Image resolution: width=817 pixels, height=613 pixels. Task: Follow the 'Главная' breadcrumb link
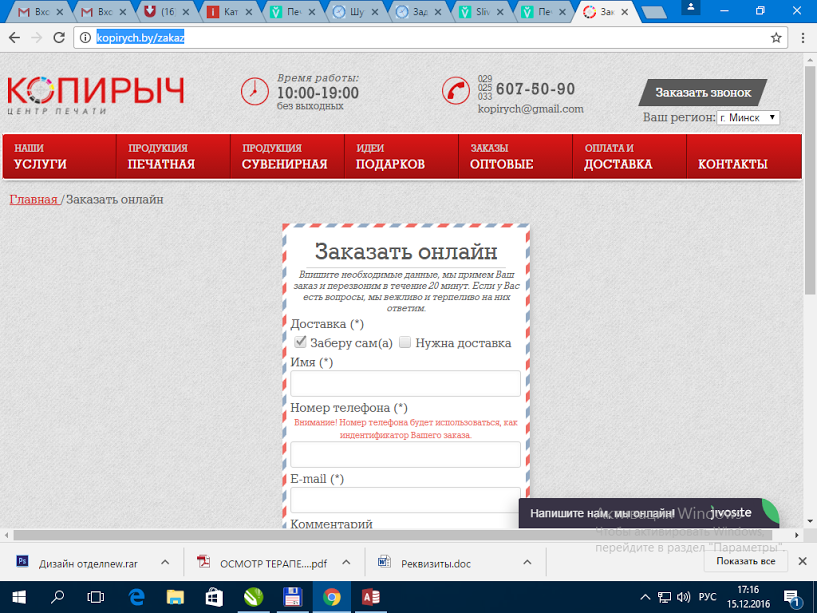(33, 199)
